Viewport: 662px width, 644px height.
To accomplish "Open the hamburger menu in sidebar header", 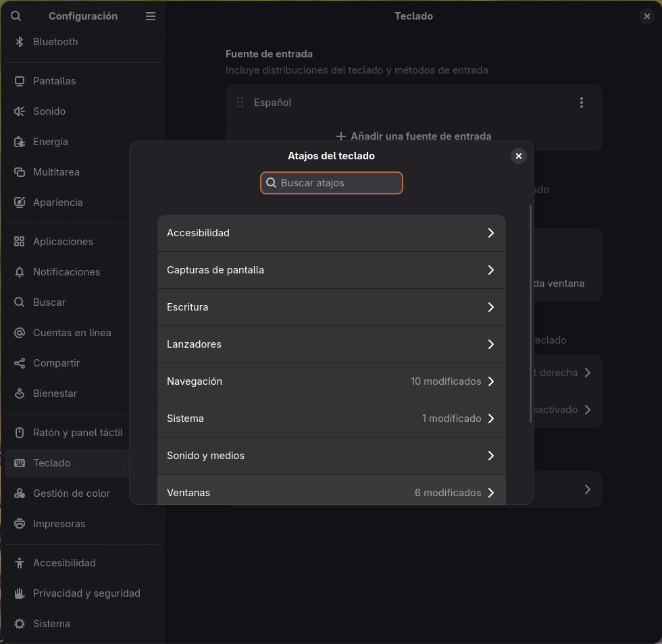I will pyautogui.click(x=151, y=16).
